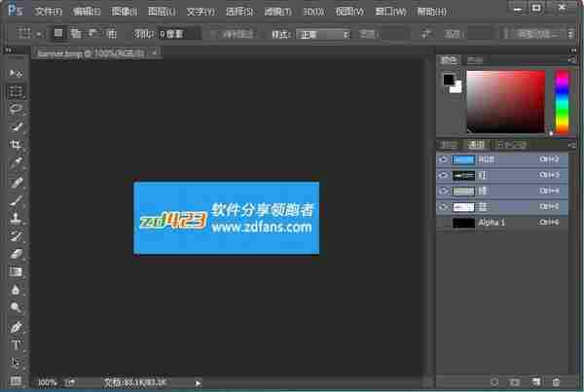Click the 100% zoom level field

pyautogui.click(x=48, y=382)
